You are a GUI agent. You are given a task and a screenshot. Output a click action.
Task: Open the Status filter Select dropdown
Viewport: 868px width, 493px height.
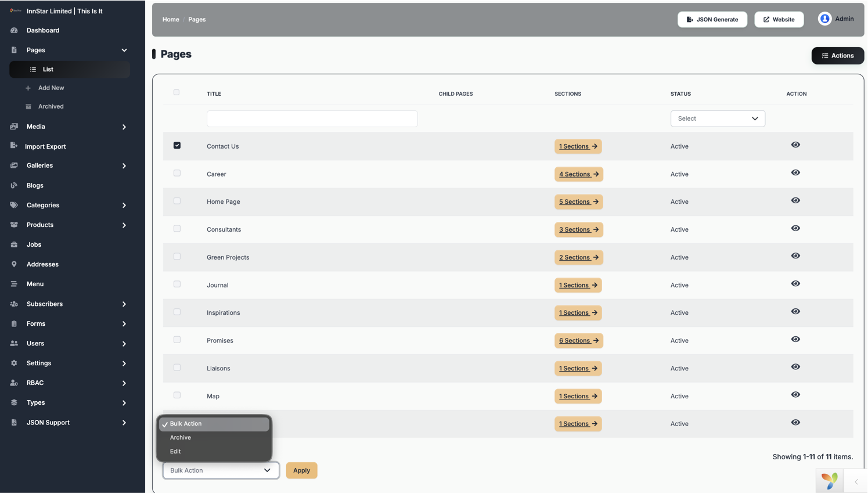718,118
